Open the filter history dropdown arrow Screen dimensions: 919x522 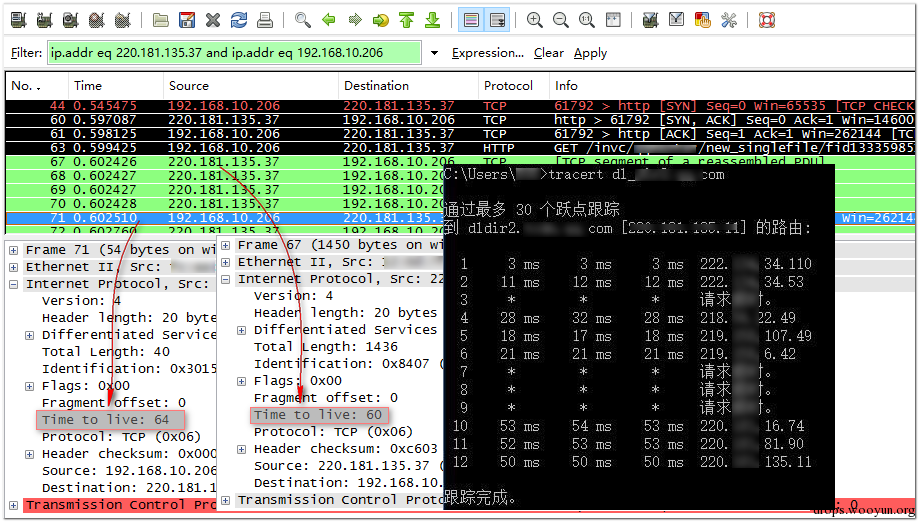[x=434, y=53]
